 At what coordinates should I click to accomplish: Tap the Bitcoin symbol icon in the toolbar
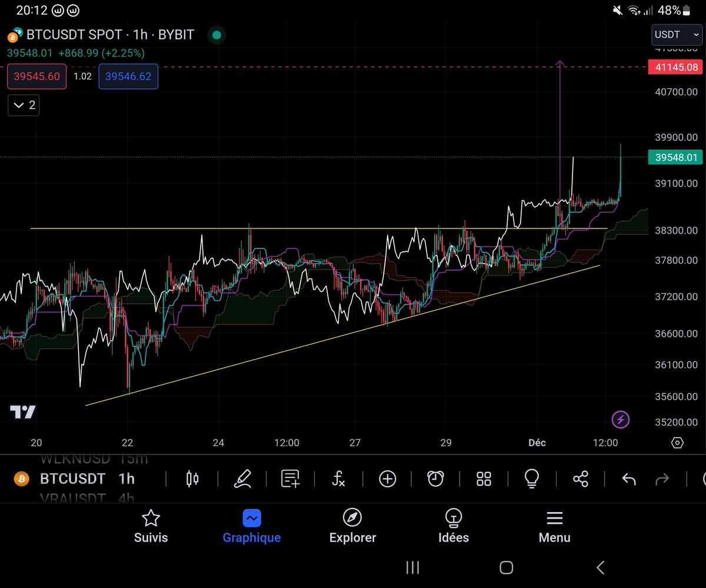pos(21,479)
